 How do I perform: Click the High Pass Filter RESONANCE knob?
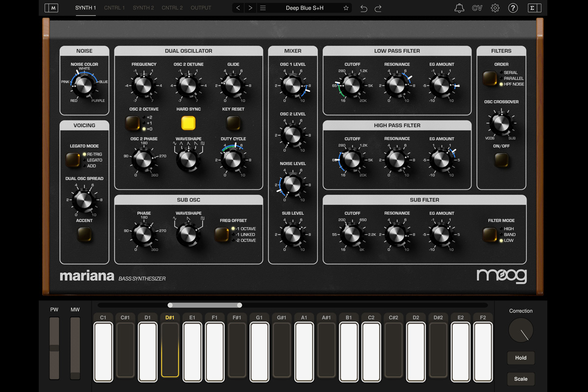(397, 160)
